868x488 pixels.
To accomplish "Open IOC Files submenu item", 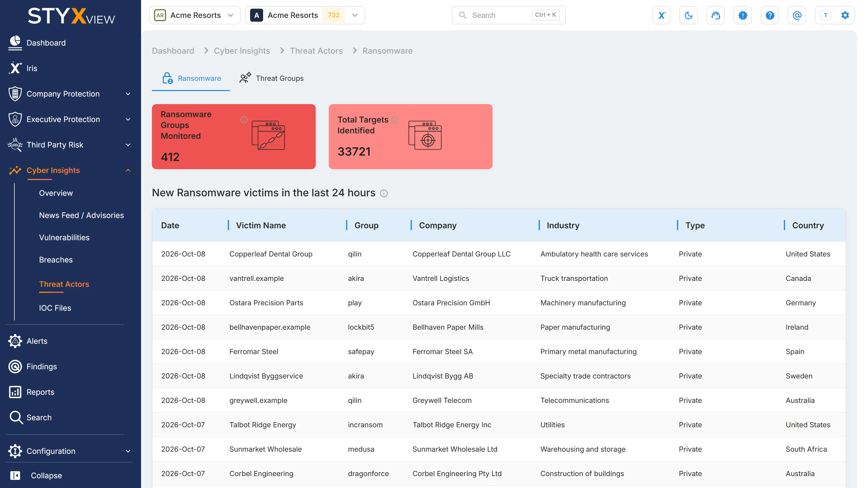I will click(x=55, y=308).
